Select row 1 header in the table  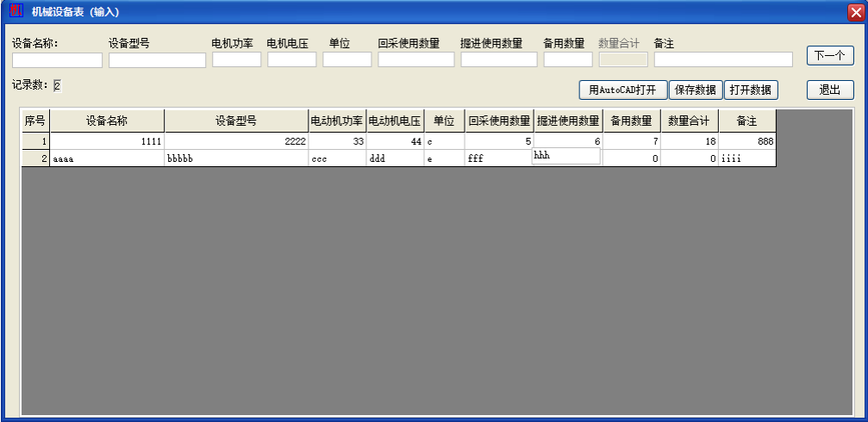[35, 141]
